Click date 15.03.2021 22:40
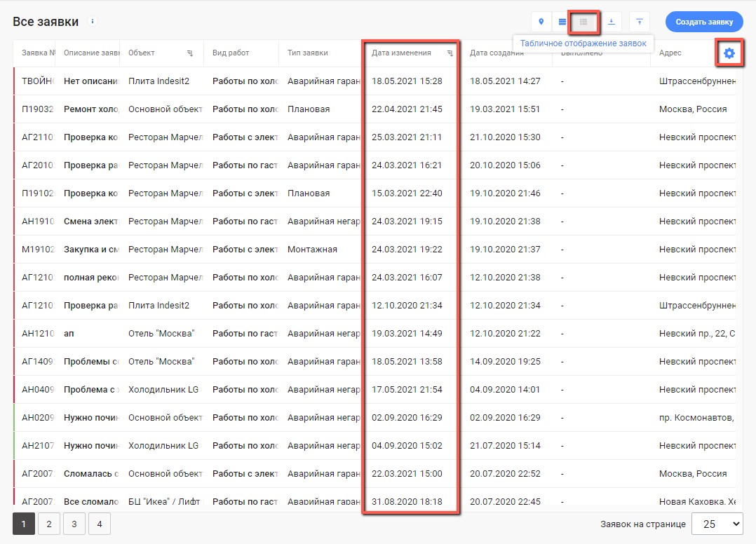Viewport: 756px width, 544px height. [407, 193]
